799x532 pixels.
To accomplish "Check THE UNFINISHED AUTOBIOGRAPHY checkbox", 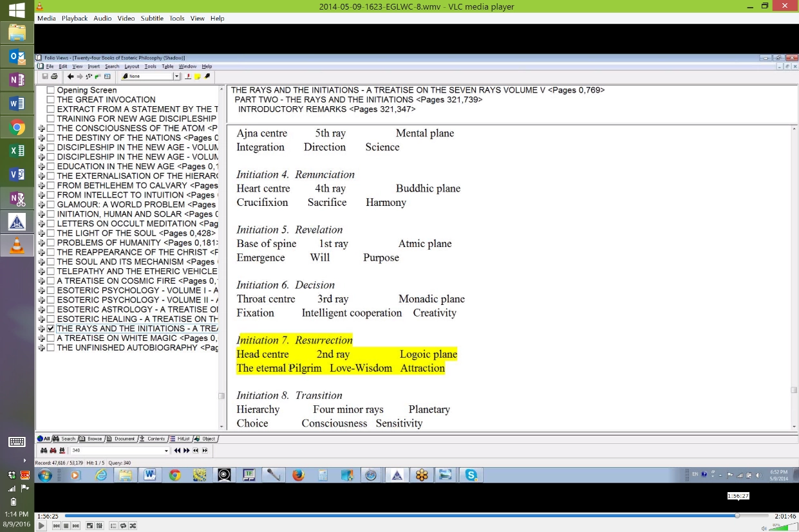I will point(51,347).
